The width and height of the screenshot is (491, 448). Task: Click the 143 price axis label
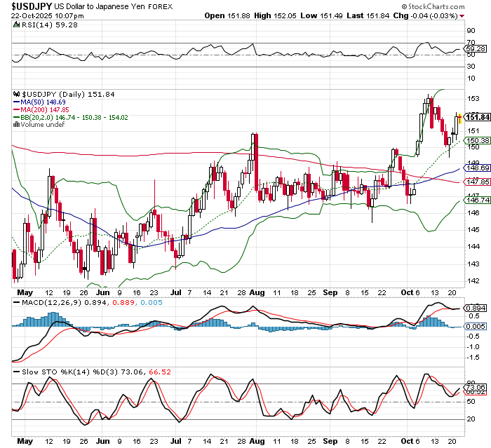(x=473, y=264)
